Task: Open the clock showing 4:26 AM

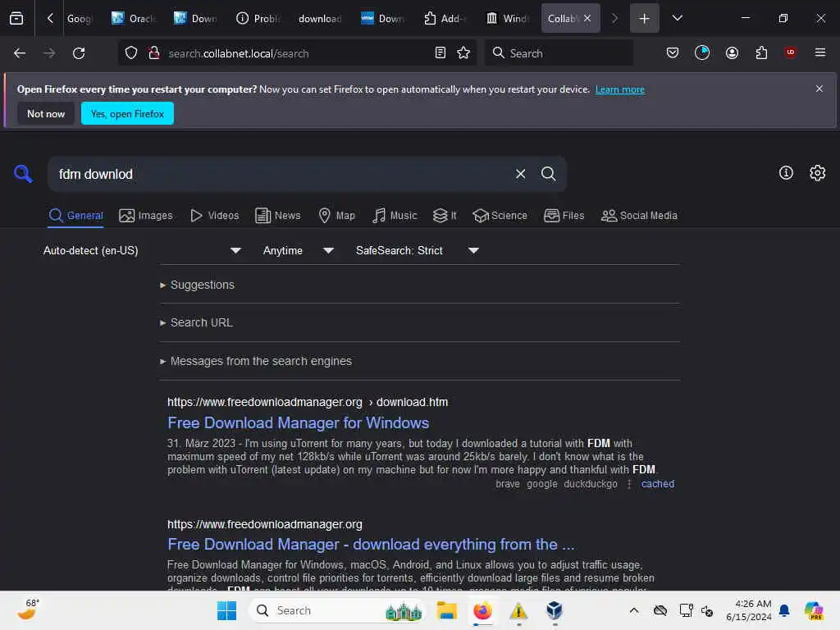Action: pos(748,610)
